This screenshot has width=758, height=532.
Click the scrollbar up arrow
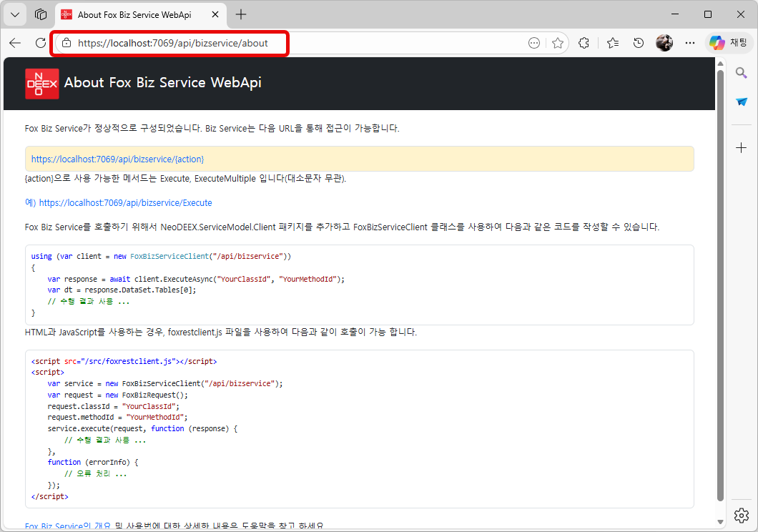(x=720, y=64)
